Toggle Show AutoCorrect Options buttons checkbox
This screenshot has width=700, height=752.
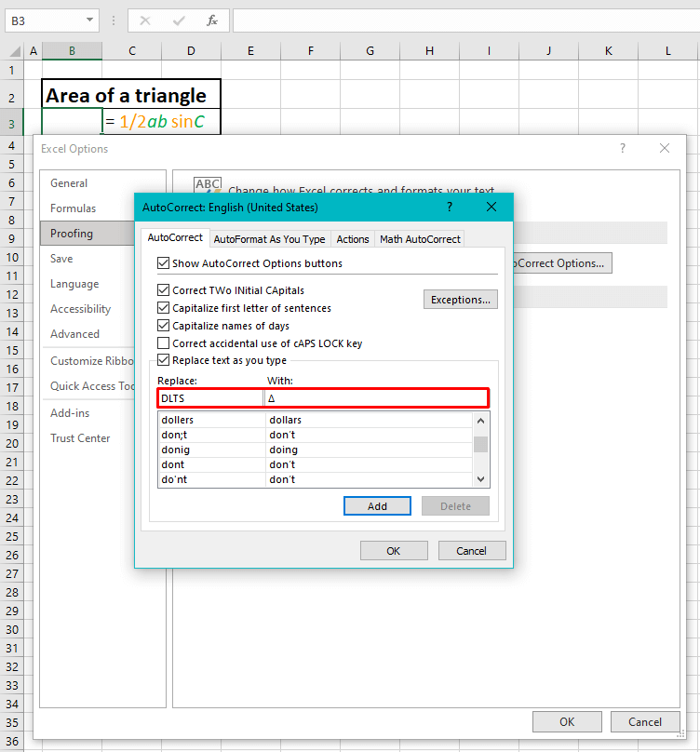click(163, 262)
